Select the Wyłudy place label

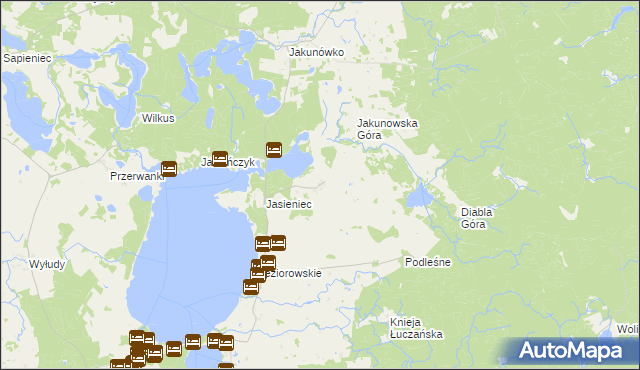coord(47,264)
